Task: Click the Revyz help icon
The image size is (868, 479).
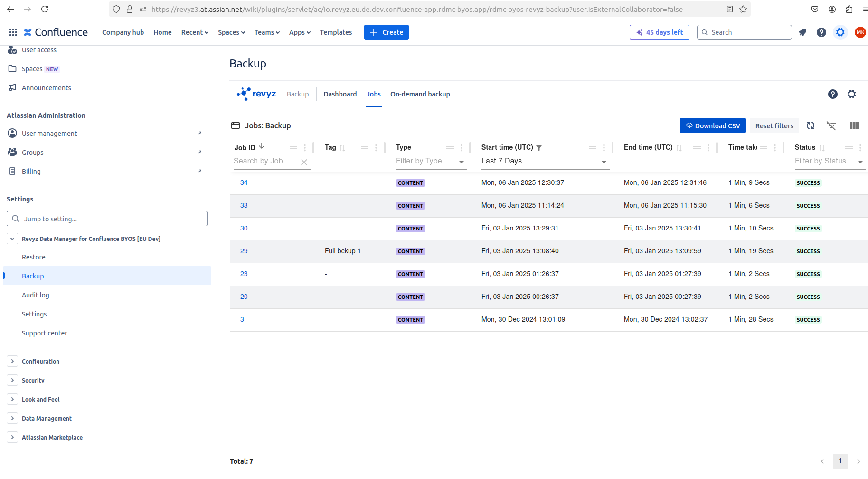Action: [x=833, y=94]
